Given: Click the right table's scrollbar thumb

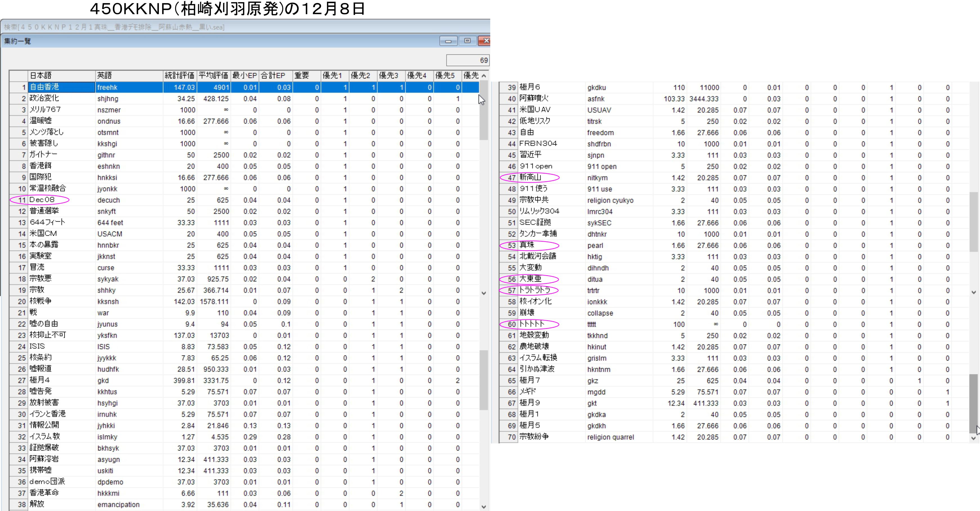Looking at the screenshot, I should pyautogui.click(x=973, y=403).
